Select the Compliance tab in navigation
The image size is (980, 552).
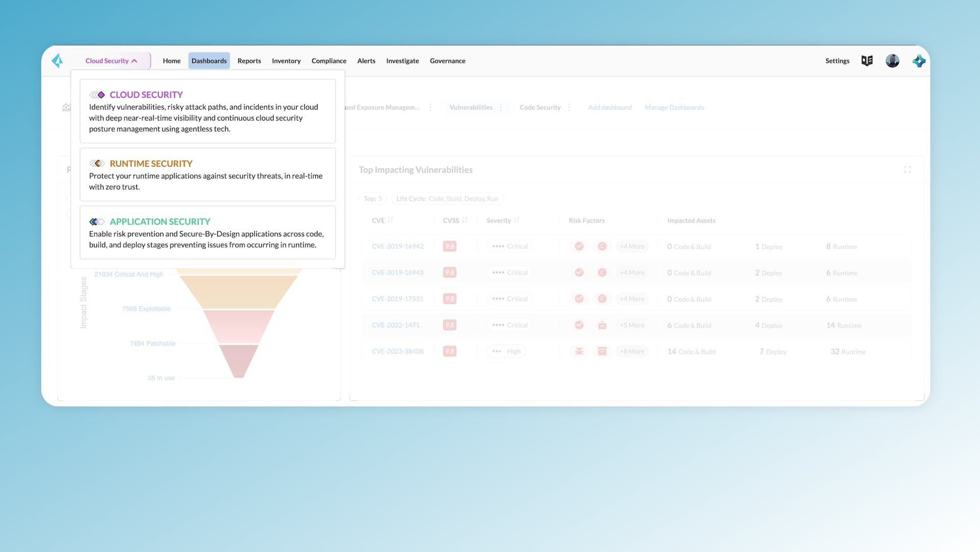pyautogui.click(x=329, y=61)
